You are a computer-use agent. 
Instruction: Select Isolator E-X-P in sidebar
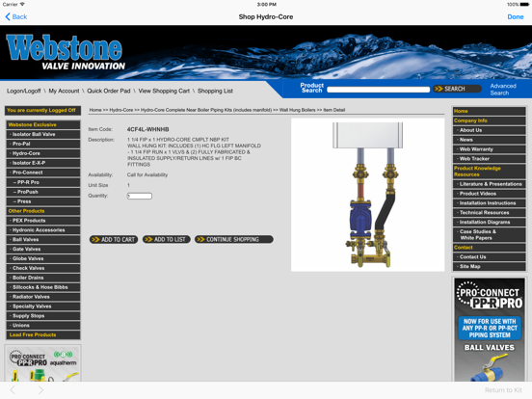[43, 163]
